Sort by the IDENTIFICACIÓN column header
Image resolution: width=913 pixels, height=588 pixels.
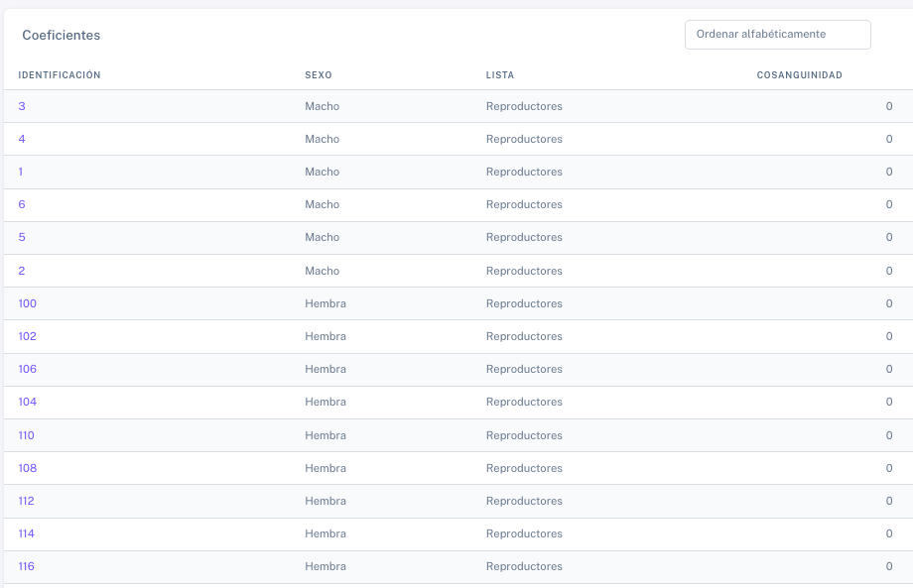coord(60,75)
